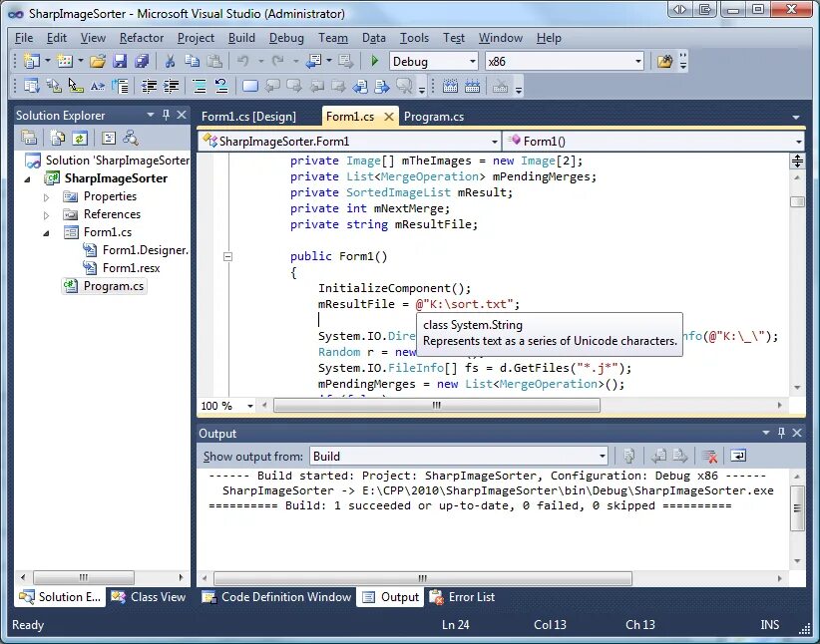Open the 100 % zoom dropdown
The width and height of the screenshot is (820, 644).
[250, 406]
